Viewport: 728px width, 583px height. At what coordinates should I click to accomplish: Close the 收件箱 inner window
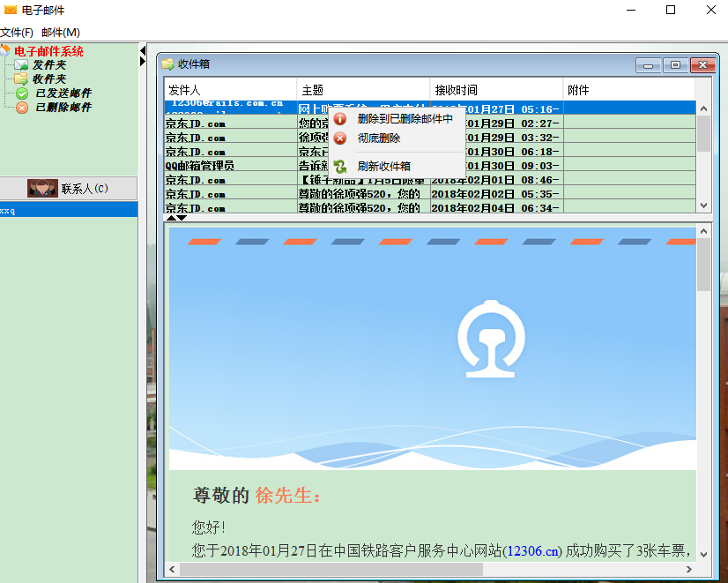tap(703, 65)
